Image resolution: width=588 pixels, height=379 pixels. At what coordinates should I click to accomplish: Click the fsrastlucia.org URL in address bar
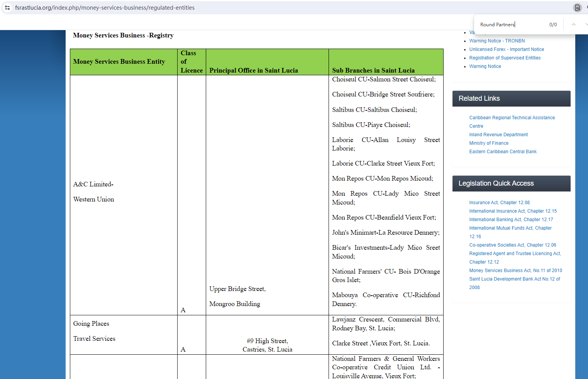tap(105, 8)
